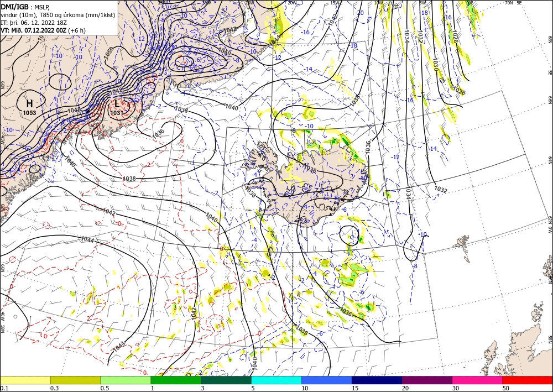Click the 'IT: þri. 06. 12. 2022 18Z' line
The image size is (553, 392).
pos(34,23)
